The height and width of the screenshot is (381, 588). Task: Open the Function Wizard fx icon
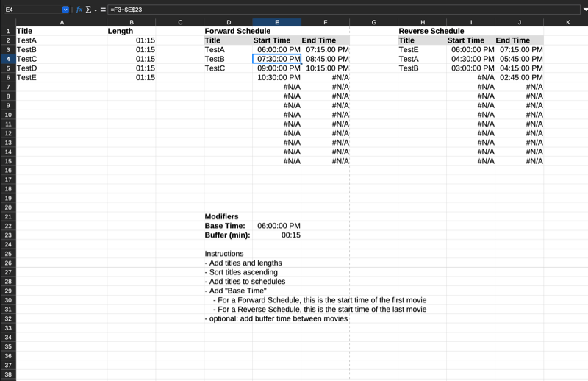79,10
